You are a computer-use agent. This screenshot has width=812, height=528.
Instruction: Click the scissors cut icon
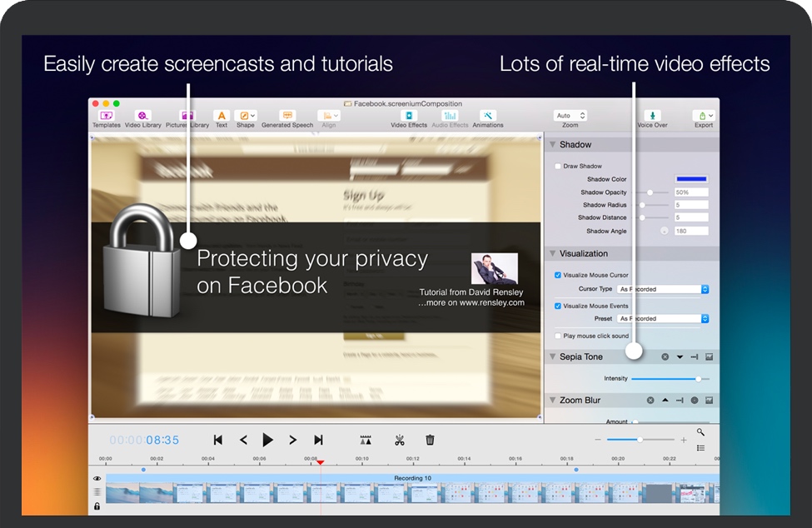tap(400, 440)
